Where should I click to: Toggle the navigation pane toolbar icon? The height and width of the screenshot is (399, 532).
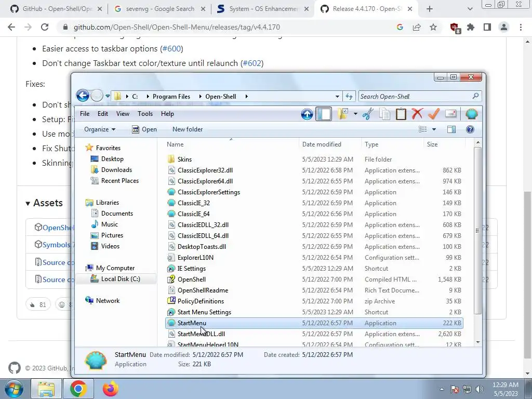pos(324,114)
